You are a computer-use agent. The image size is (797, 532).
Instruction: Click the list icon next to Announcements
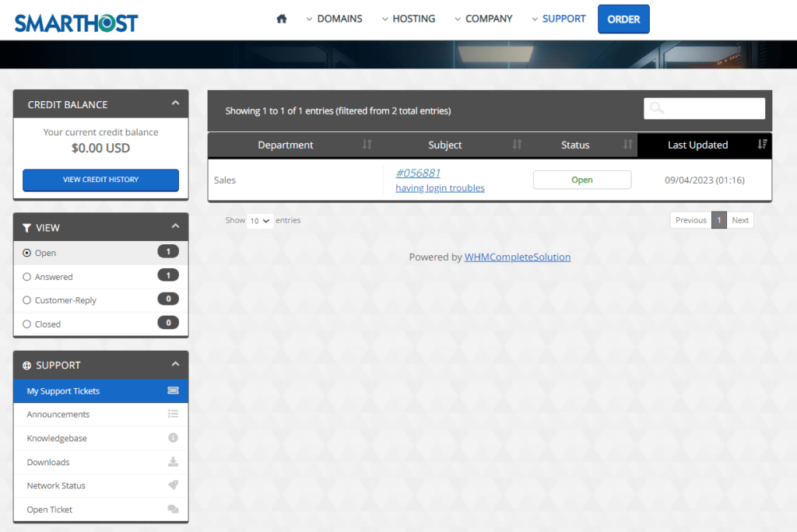(173, 415)
